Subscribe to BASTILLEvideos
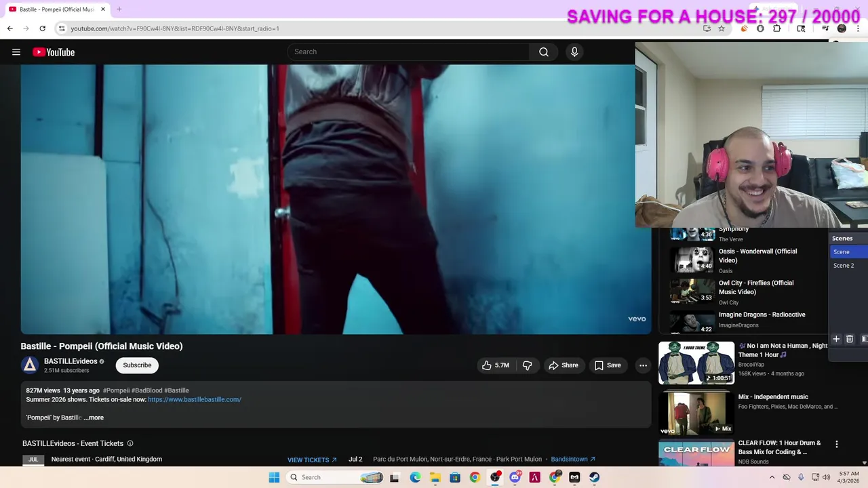Viewport: 868px width, 488px height. click(137, 365)
